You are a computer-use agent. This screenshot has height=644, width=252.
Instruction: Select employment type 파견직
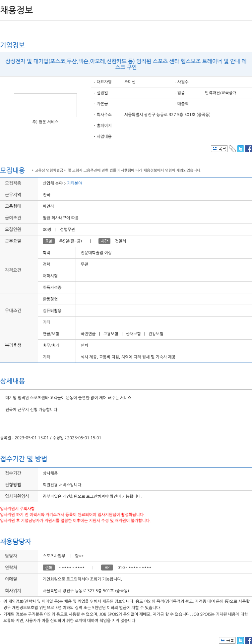(x=48, y=206)
